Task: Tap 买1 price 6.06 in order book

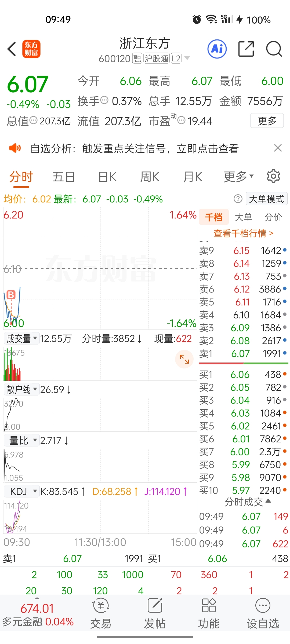Action: [x=240, y=374]
